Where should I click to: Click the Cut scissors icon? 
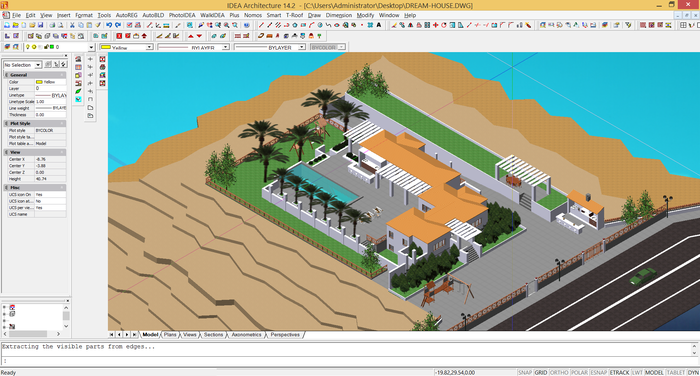click(72, 25)
